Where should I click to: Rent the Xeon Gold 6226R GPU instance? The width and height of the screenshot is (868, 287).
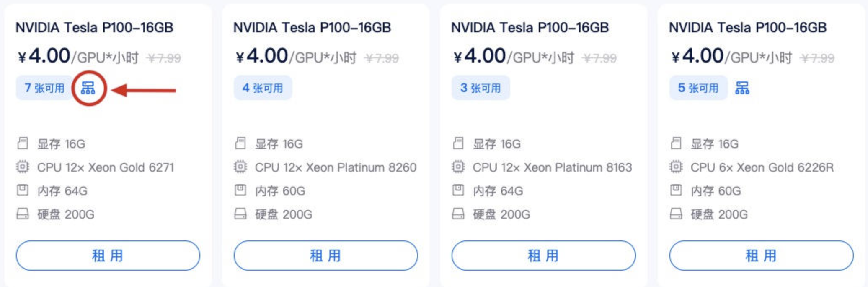pyautogui.click(x=761, y=255)
